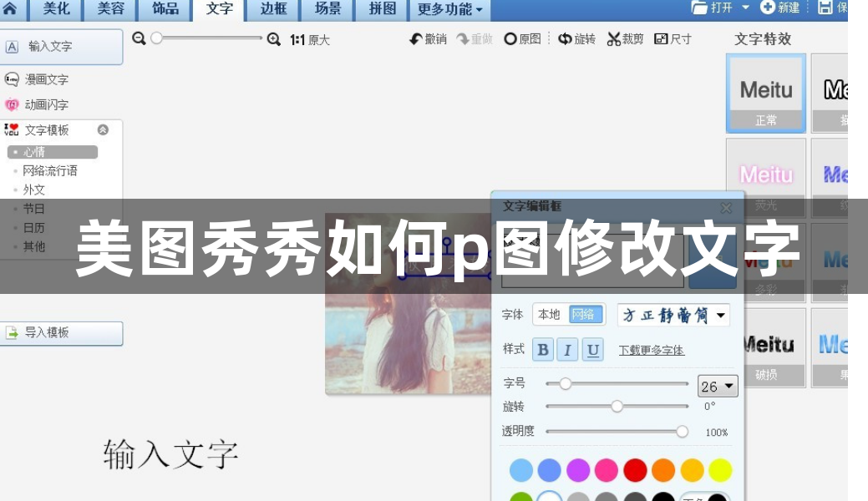868x501 pixels.
Task: Click the 下载更多字体 link
Action: [x=652, y=350]
